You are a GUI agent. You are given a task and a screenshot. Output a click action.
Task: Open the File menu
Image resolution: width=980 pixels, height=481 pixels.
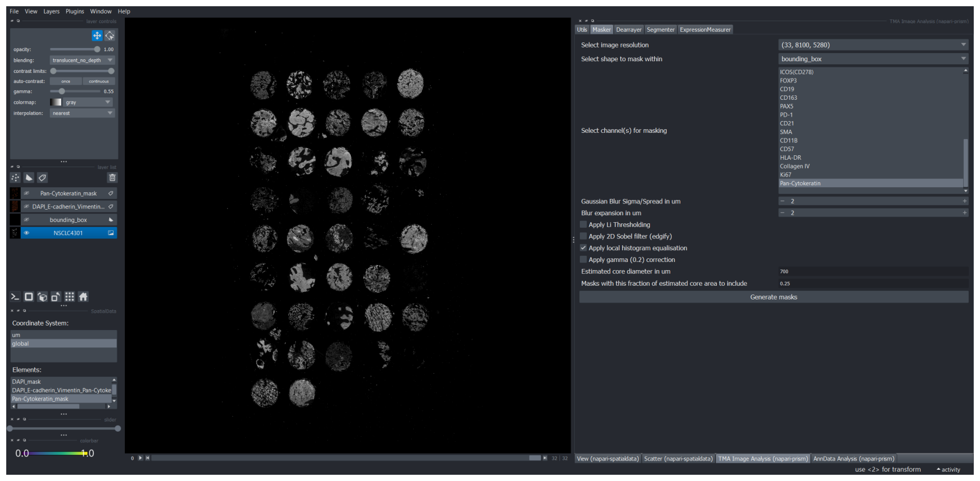pyautogui.click(x=14, y=11)
